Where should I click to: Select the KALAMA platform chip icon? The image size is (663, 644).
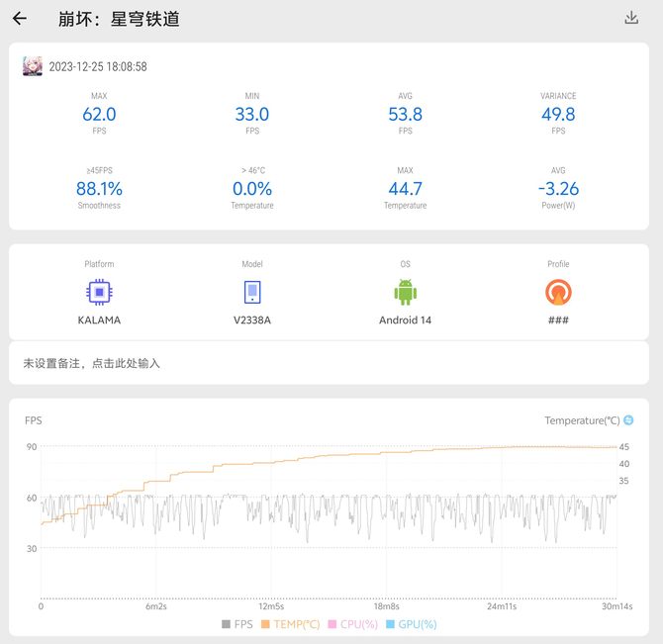[99, 292]
